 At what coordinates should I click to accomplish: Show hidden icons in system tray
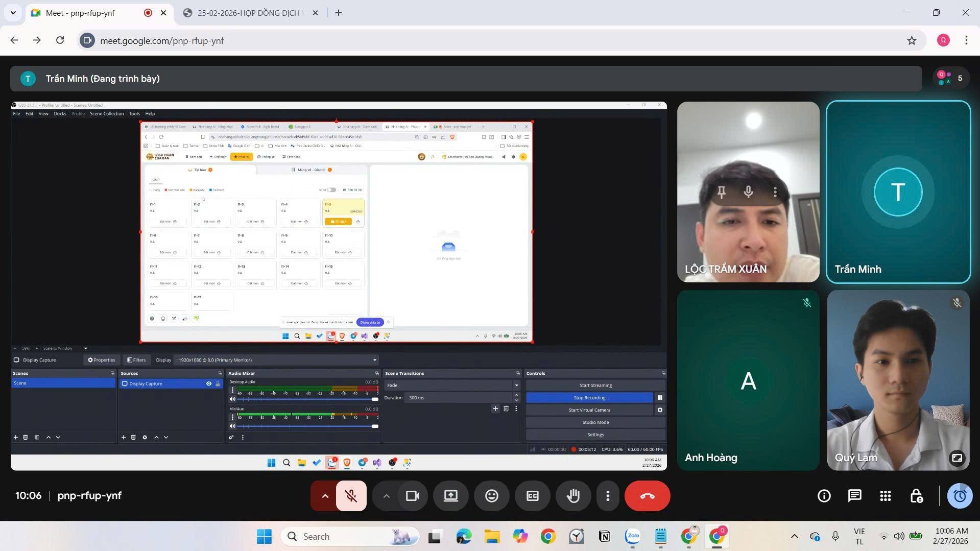(x=794, y=536)
